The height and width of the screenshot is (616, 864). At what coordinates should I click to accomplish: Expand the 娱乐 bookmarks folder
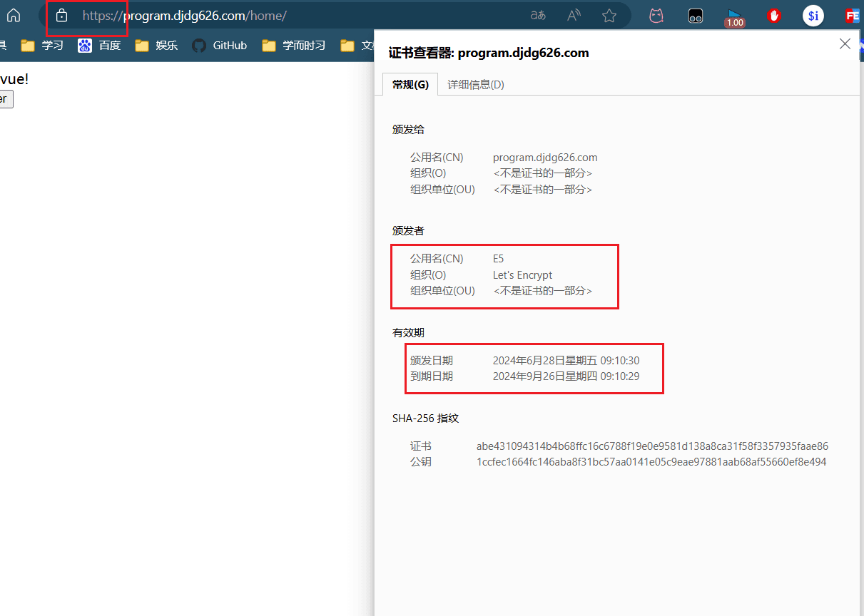[x=156, y=46]
